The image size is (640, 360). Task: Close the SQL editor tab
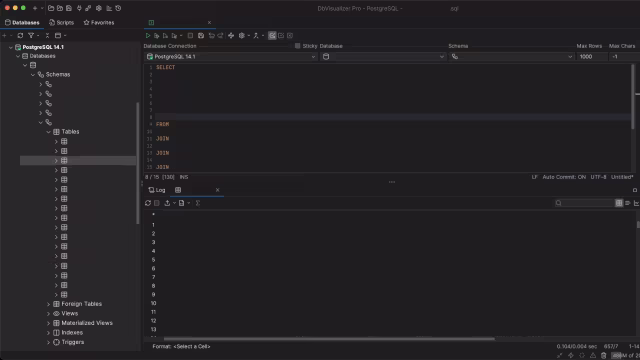point(209,22)
